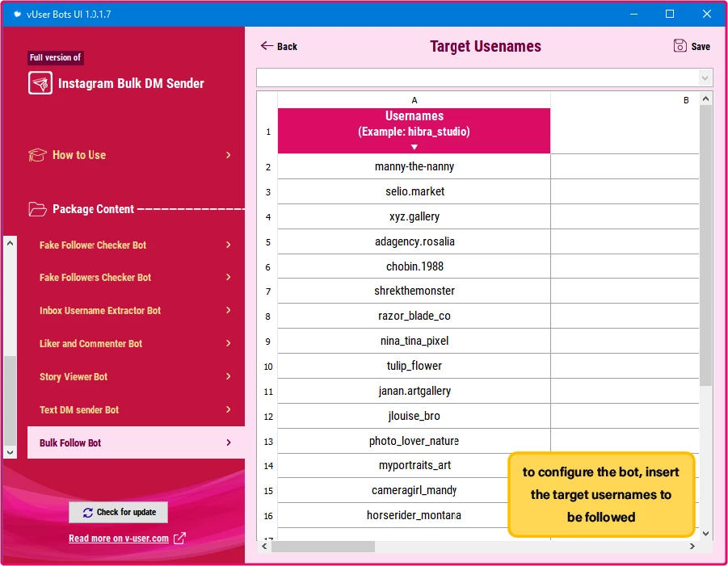Expand Text DM sender Bot chevron
The height and width of the screenshot is (566, 728).
tap(229, 409)
